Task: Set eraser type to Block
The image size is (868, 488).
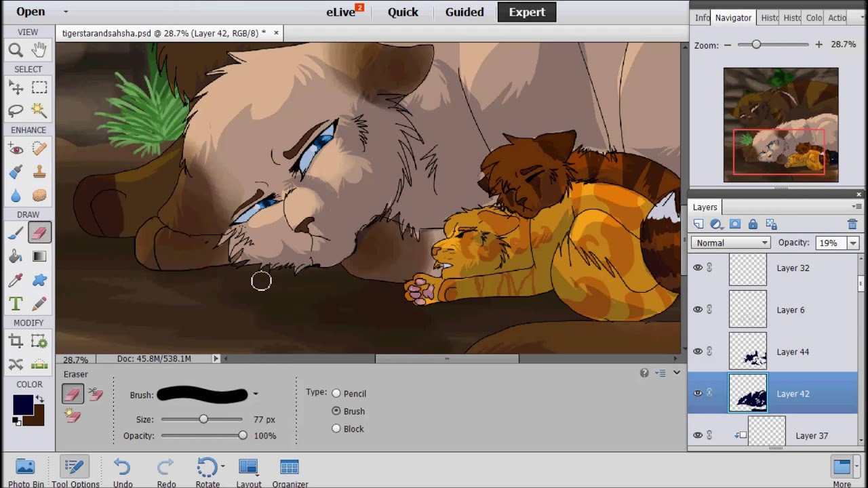Action: point(336,428)
